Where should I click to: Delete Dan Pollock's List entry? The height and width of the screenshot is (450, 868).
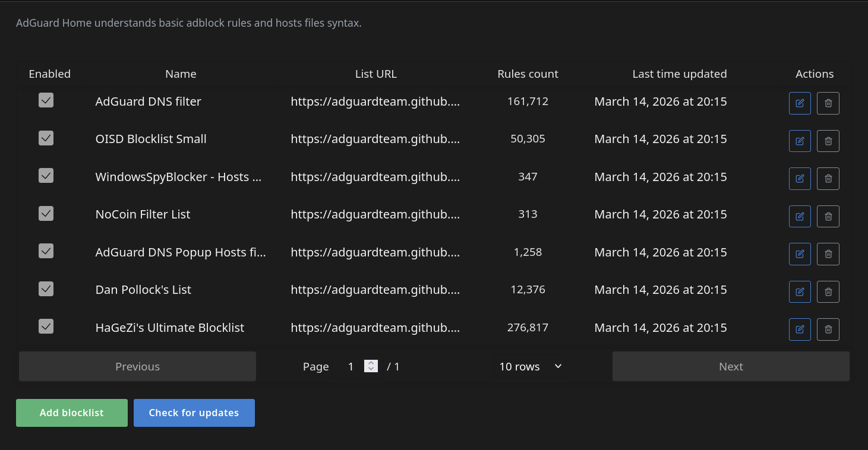[x=828, y=292]
